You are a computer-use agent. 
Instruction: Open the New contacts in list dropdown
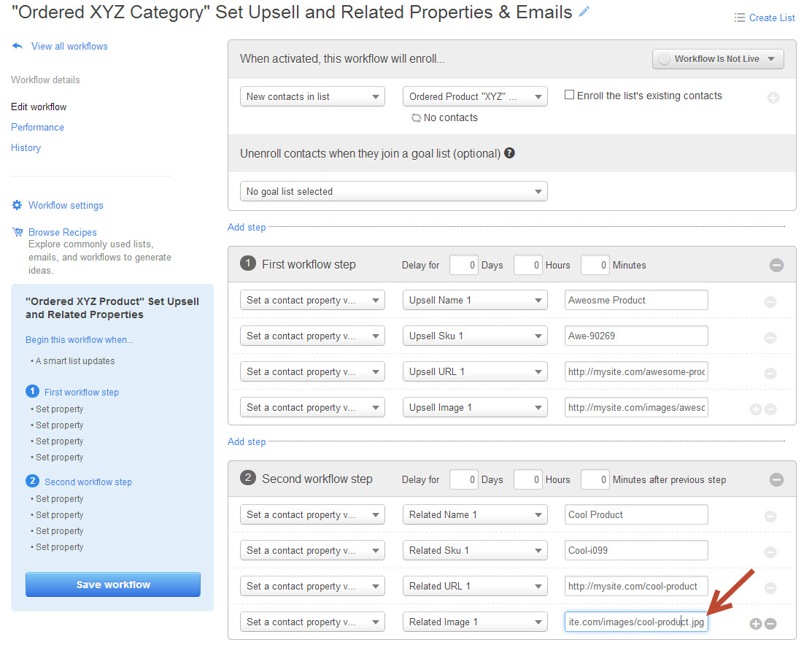(312, 96)
